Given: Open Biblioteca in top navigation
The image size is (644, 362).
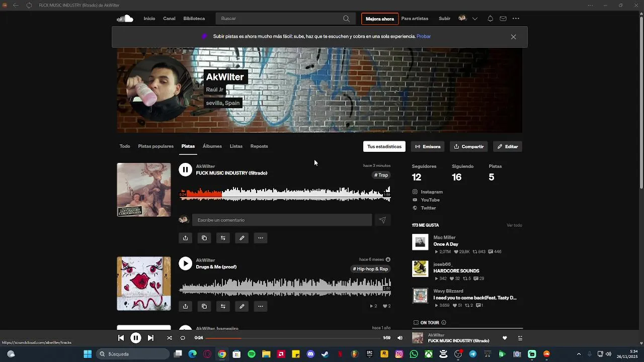Looking at the screenshot, I should tap(194, 19).
